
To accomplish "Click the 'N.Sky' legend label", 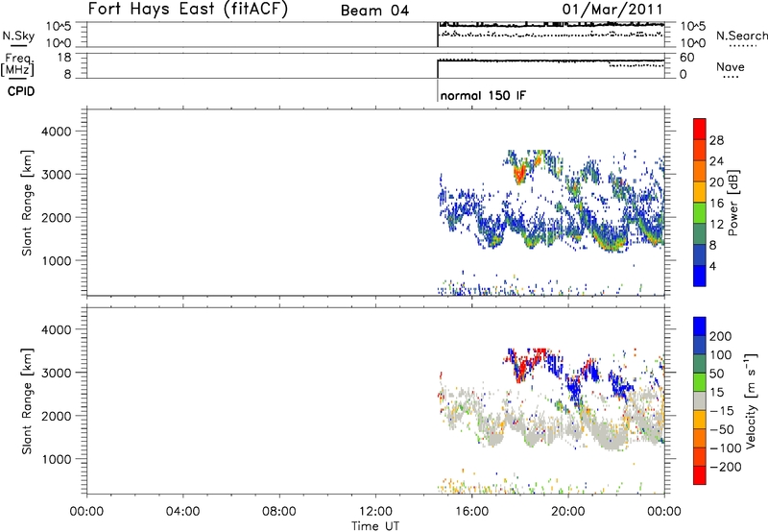I will (18, 36).
